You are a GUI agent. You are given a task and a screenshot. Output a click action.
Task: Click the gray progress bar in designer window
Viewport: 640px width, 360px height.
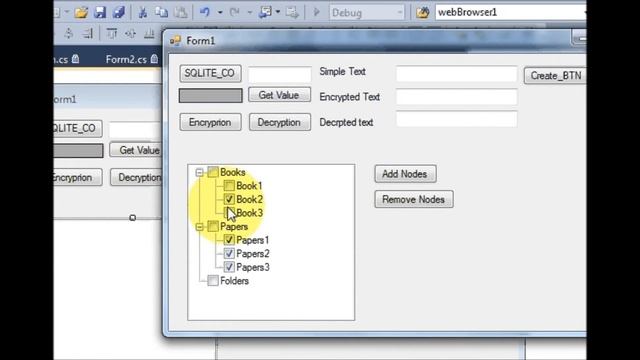[78, 150]
